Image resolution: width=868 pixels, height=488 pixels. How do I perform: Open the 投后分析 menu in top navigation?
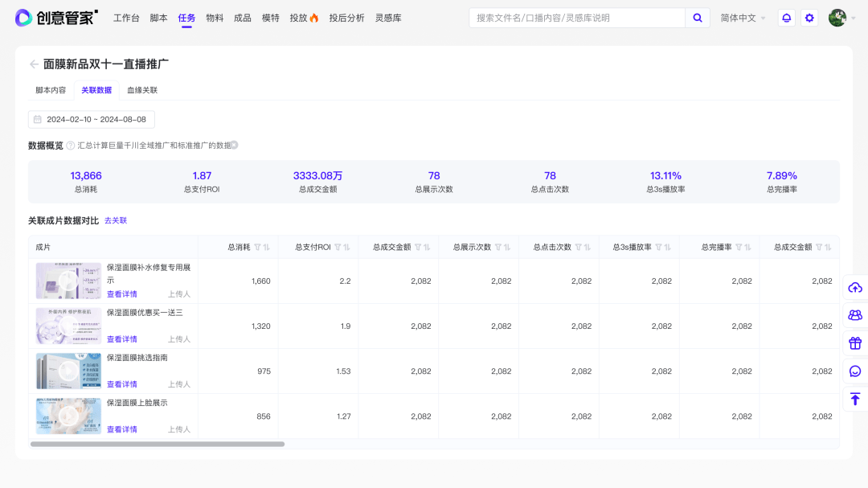[346, 18]
